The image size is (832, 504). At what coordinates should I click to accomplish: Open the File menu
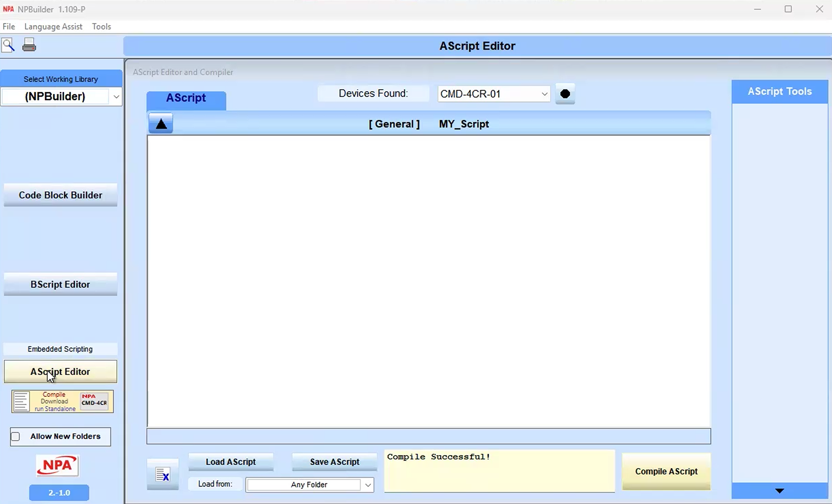[x=9, y=26]
